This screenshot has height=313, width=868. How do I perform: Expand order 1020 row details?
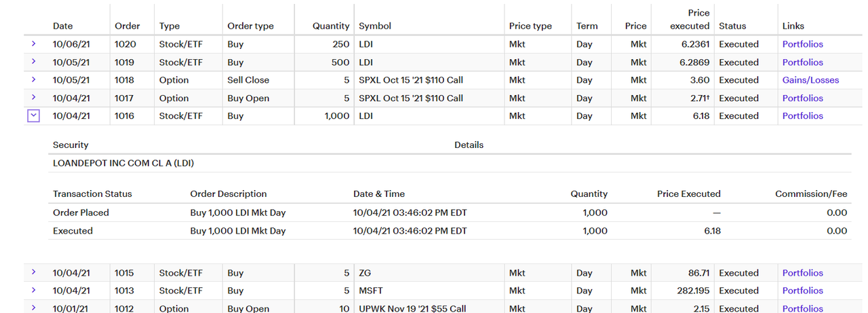coord(33,44)
